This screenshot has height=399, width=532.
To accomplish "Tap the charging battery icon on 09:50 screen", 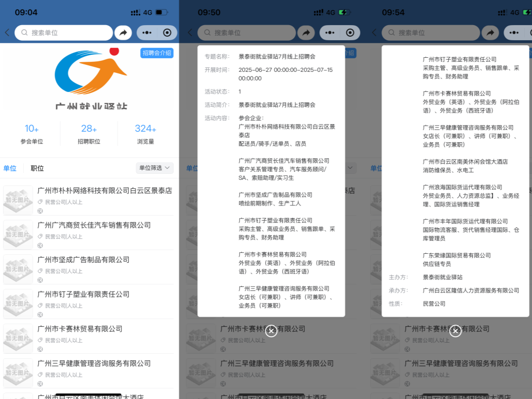I will click(345, 13).
